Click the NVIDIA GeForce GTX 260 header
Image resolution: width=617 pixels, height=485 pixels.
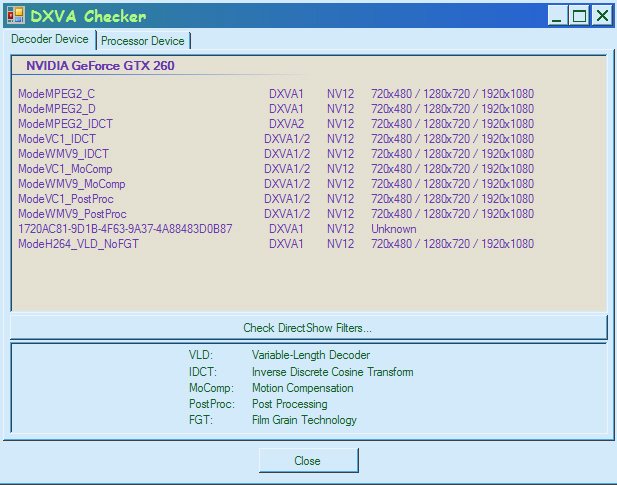pyautogui.click(x=100, y=65)
